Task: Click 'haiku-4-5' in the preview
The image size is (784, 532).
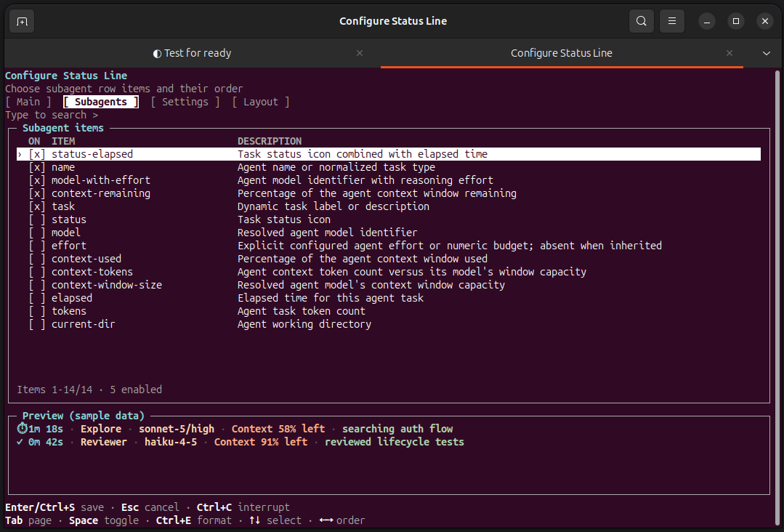Action: coord(171,442)
